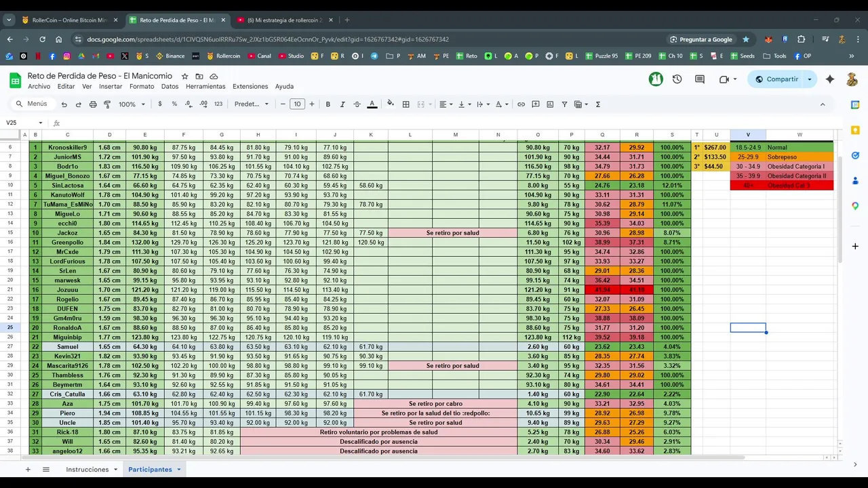Image resolution: width=868 pixels, height=488 pixels.
Task: Open the more number formats 123 menu
Action: pyautogui.click(x=218, y=104)
